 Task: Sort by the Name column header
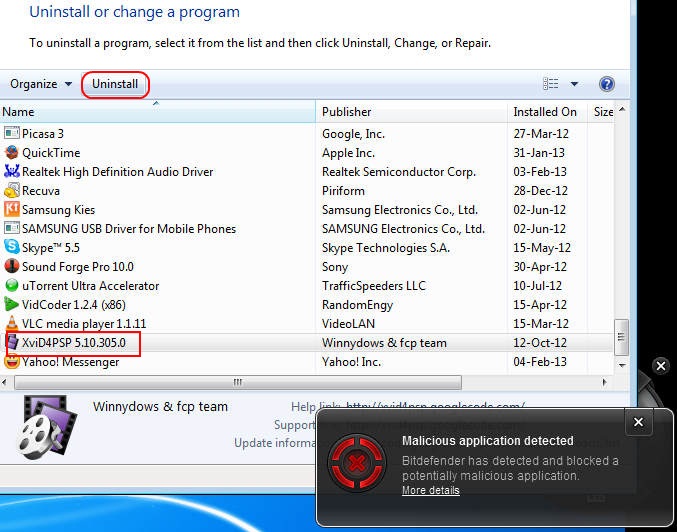pos(158,112)
